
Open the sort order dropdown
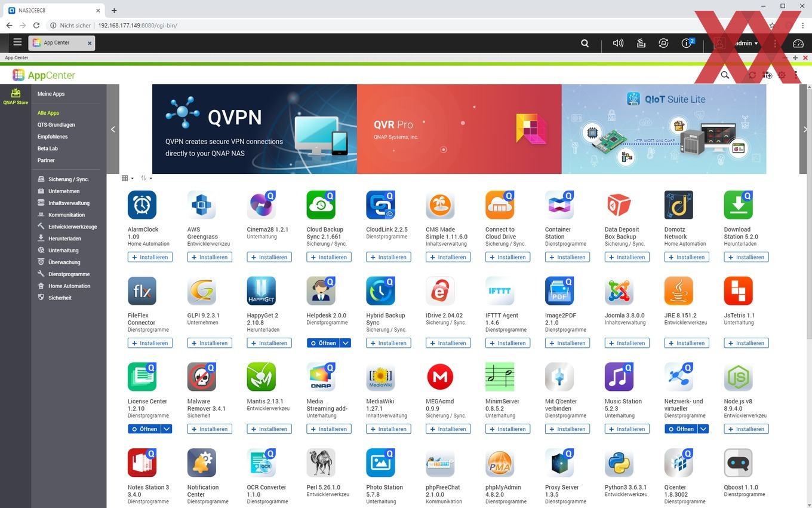point(146,178)
